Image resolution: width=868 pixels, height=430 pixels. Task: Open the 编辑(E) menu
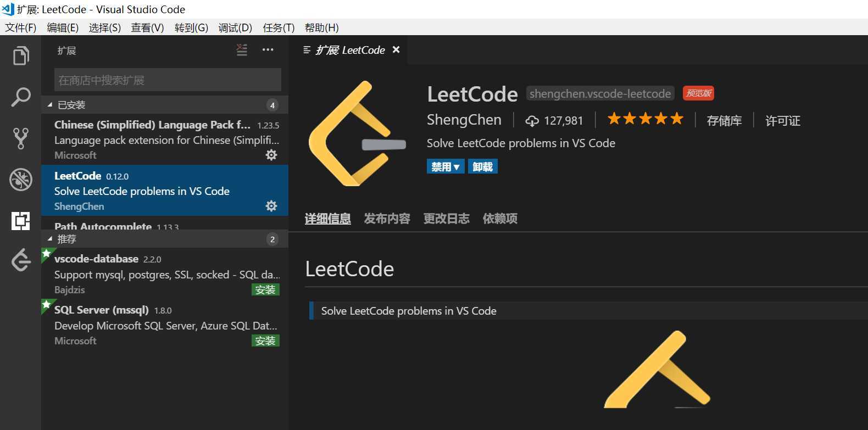click(x=63, y=27)
